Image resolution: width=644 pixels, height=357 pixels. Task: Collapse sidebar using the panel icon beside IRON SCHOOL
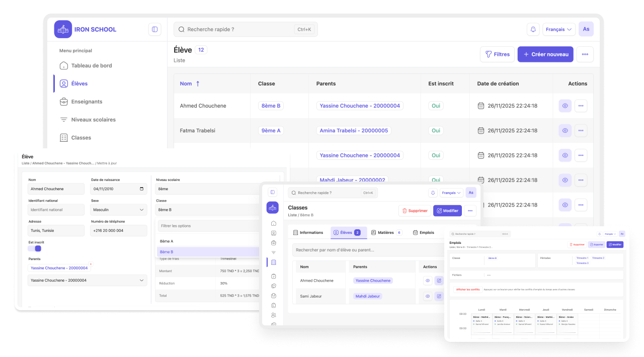pyautogui.click(x=154, y=29)
